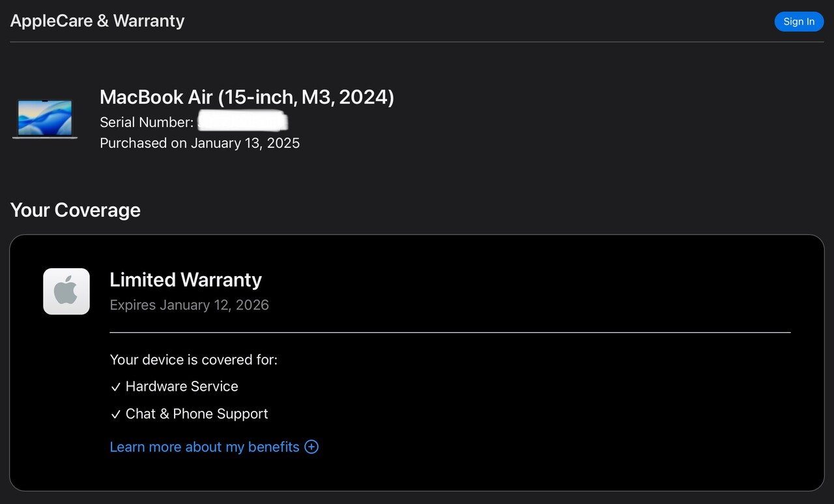The height and width of the screenshot is (504, 834).
Task: Click the Hardware Service text
Action: click(182, 386)
